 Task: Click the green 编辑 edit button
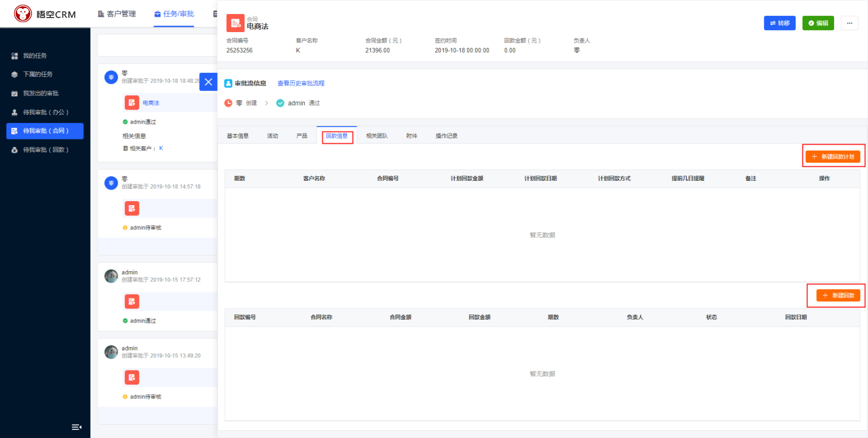point(818,23)
